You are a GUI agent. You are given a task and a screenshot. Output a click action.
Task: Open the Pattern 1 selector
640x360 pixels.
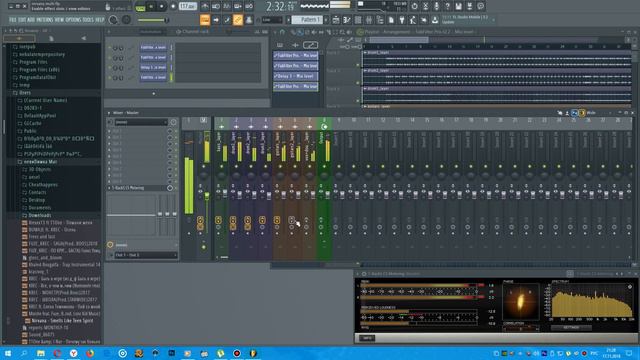coord(307,20)
